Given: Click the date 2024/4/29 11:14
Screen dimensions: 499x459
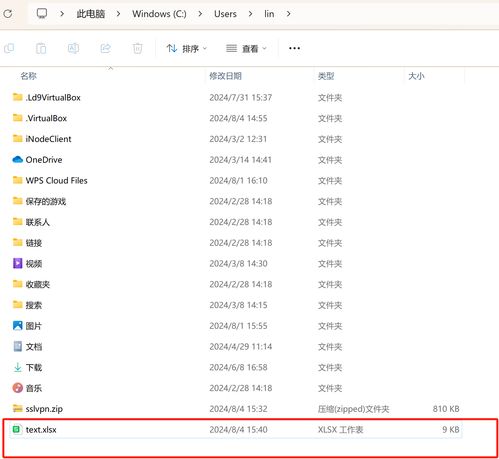Looking at the screenshot, I should click(x=241, y=347).
